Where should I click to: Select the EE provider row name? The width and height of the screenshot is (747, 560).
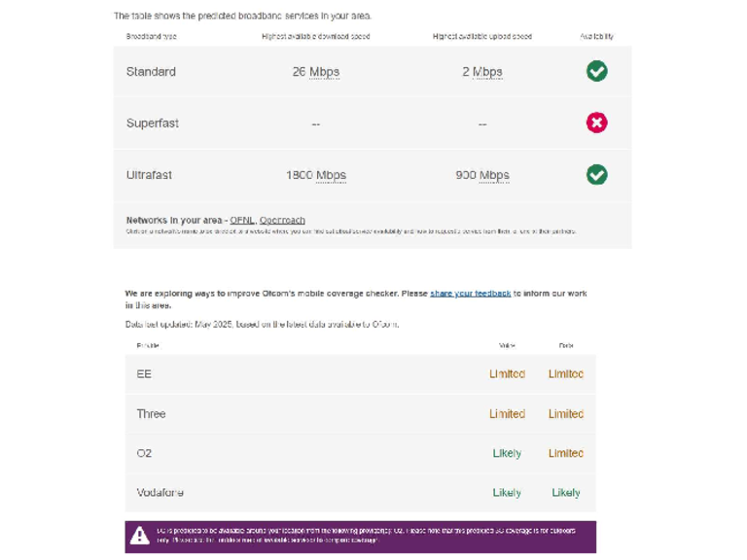pos(144,374)
